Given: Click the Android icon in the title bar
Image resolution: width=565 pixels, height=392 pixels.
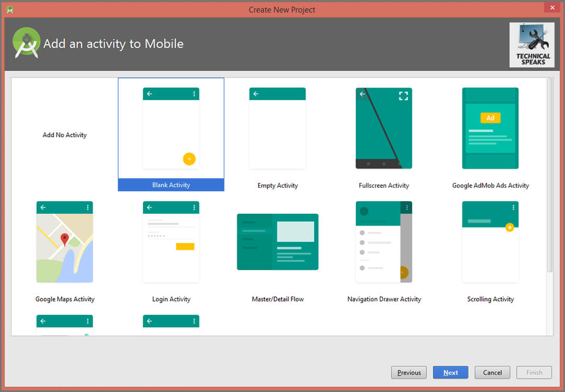Looking at the screenshot, I should 9,9.
